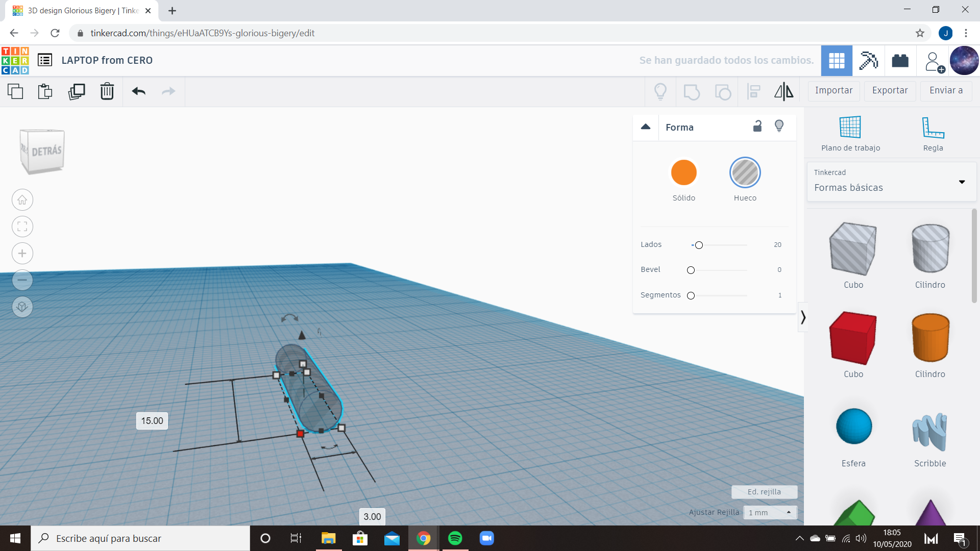
Task: Select the 3D design Glorious Bigery tab
Action: (x=82, y=11)
